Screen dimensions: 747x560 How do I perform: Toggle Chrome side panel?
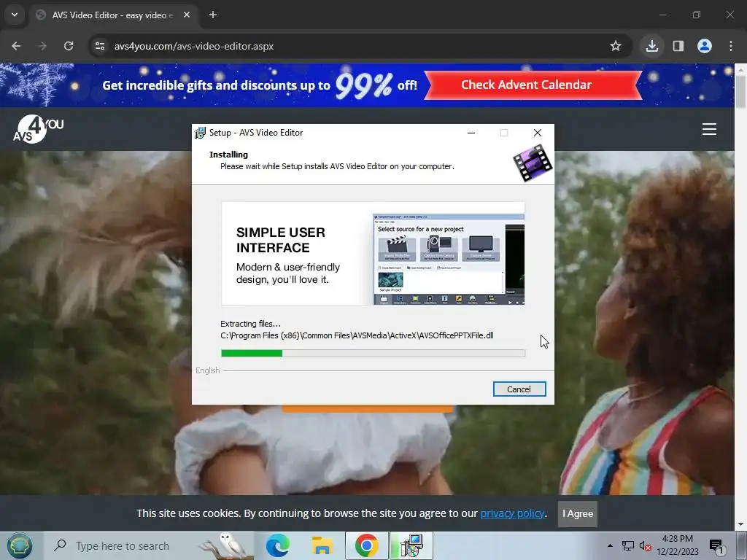click(x=678, y=46)
